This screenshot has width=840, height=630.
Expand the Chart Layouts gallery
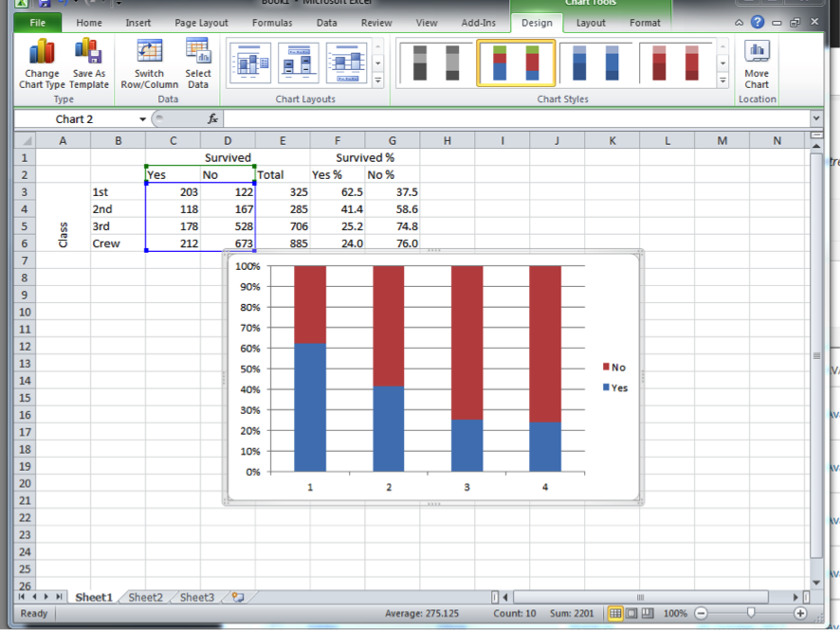click(378, 82)
